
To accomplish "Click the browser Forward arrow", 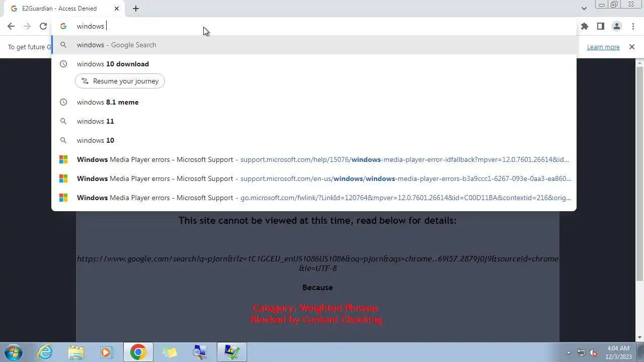I will point(27,26).
